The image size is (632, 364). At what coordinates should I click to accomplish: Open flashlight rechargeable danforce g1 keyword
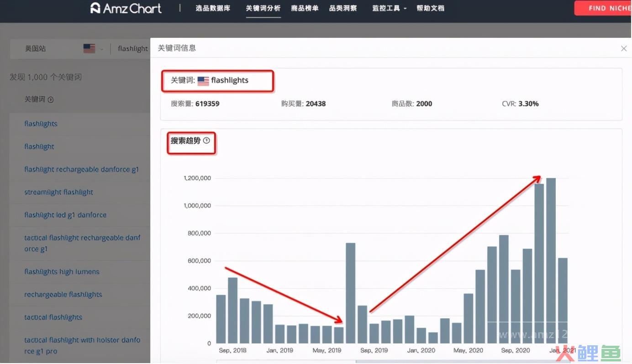click(81, 169)
